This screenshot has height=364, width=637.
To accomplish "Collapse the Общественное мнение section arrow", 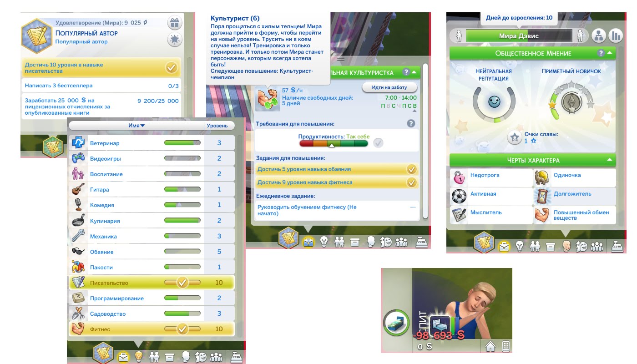I will 610,53.
